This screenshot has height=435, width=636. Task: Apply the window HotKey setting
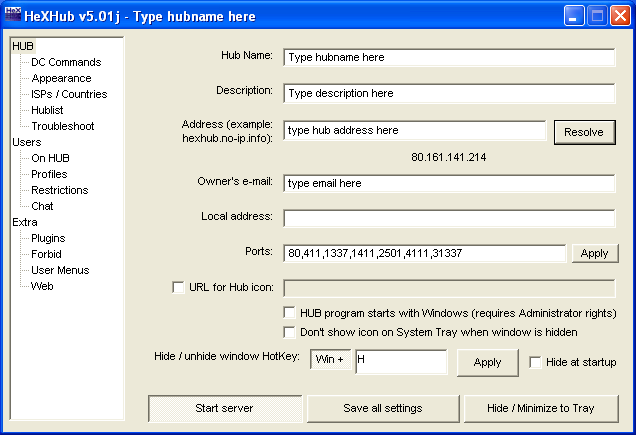tap(487, 362)
